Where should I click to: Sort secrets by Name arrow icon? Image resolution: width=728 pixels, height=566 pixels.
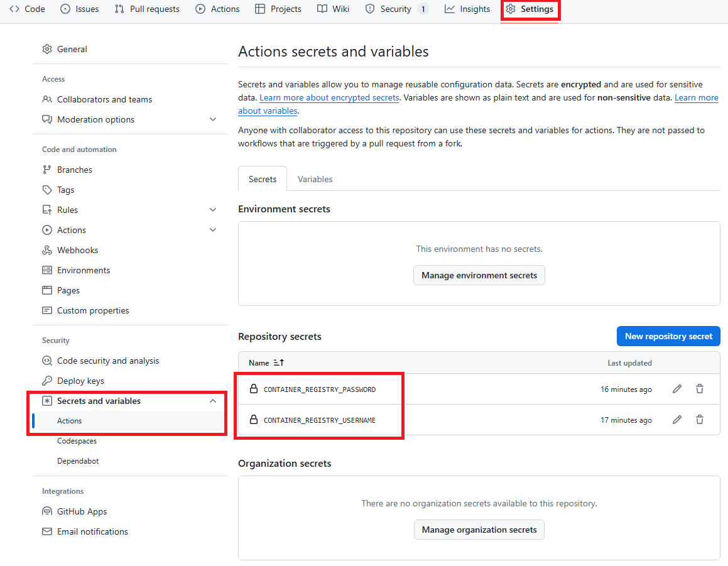tap(278, 362)
